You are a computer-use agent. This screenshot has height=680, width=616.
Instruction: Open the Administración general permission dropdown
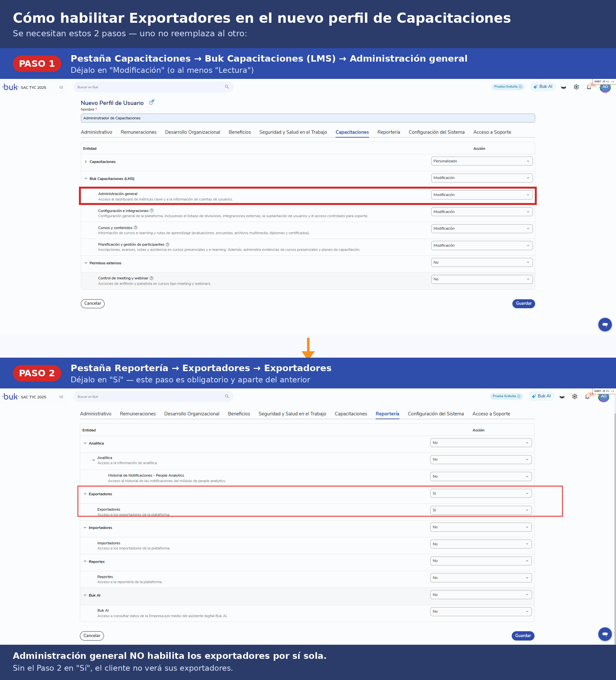point(482,195)
